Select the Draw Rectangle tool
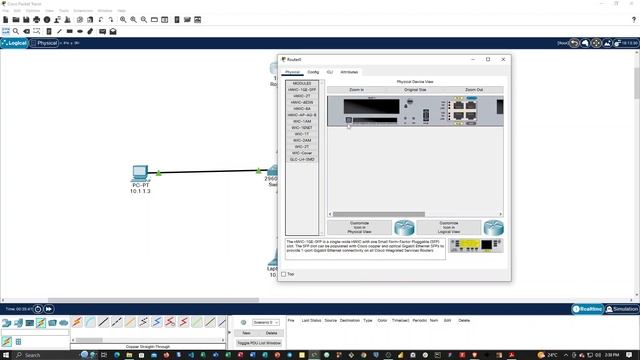The width and height of the screenshot is (640, 360). click(70, 31)
